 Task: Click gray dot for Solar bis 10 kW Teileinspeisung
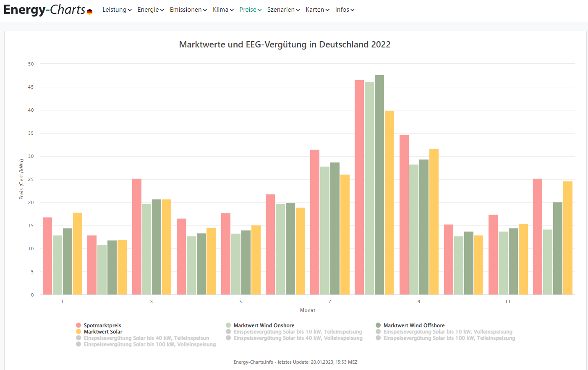click(228, 332)
